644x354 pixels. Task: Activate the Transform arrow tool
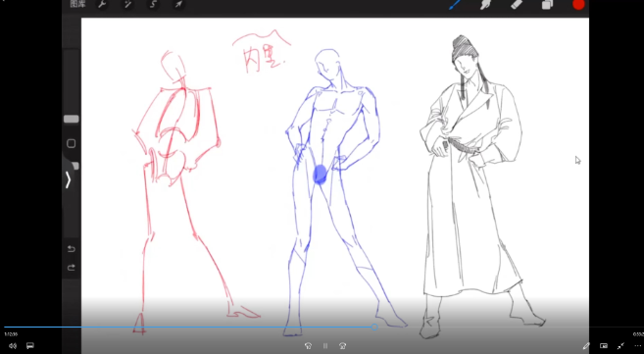(178, 5)
